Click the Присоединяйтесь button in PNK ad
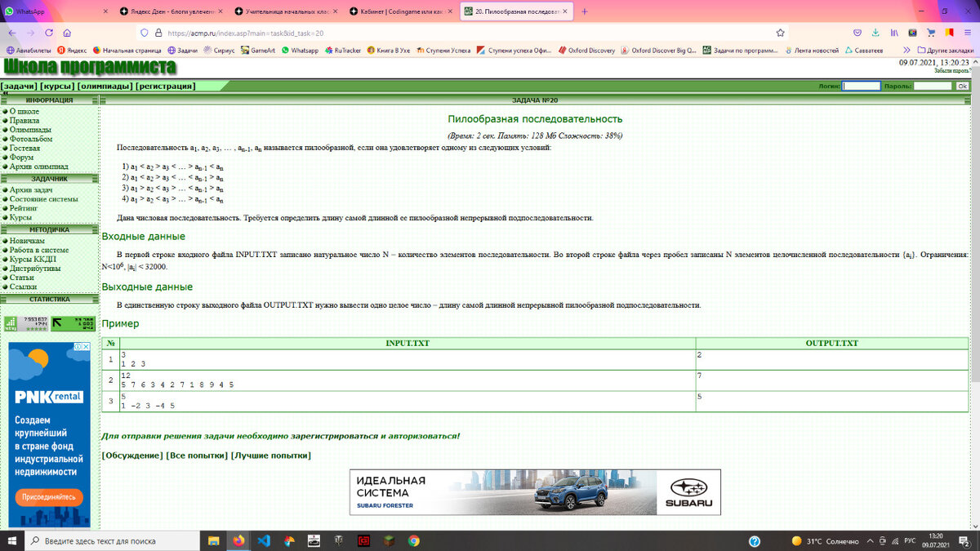The width and height of the screenshot is (980, 551). [x=48, y=496]
